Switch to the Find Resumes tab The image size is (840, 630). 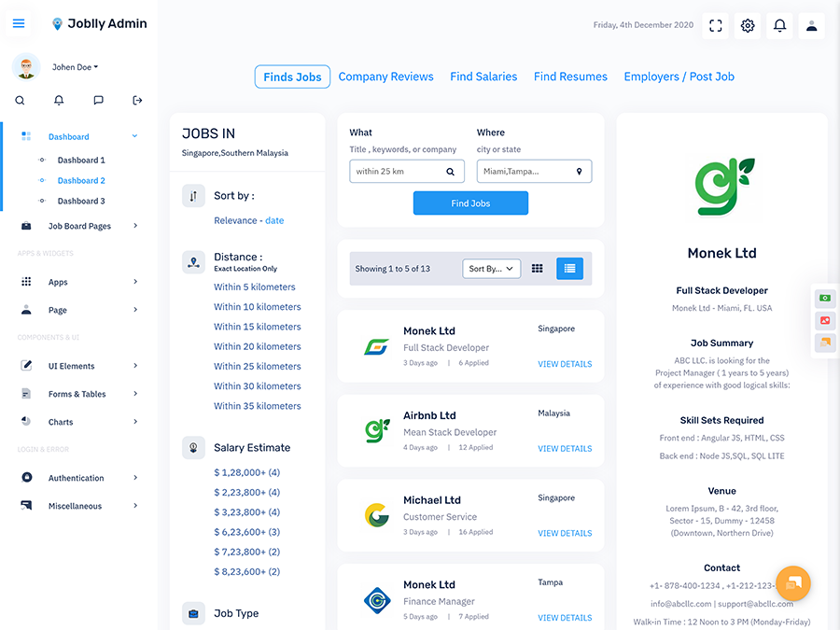[570, 77]
